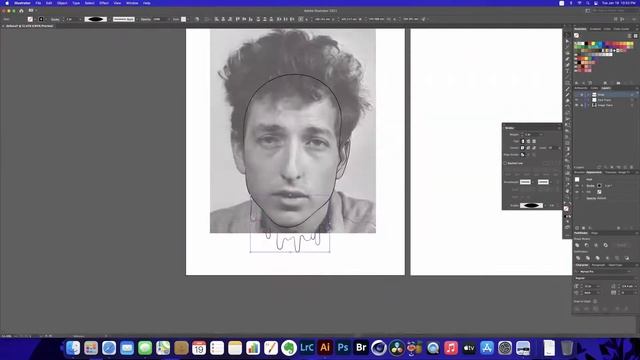Image resolution: width=640 pixels, height=360 pixels.
Task: Click the opacity input field in control bar
Action: click(x=160, y=19)
